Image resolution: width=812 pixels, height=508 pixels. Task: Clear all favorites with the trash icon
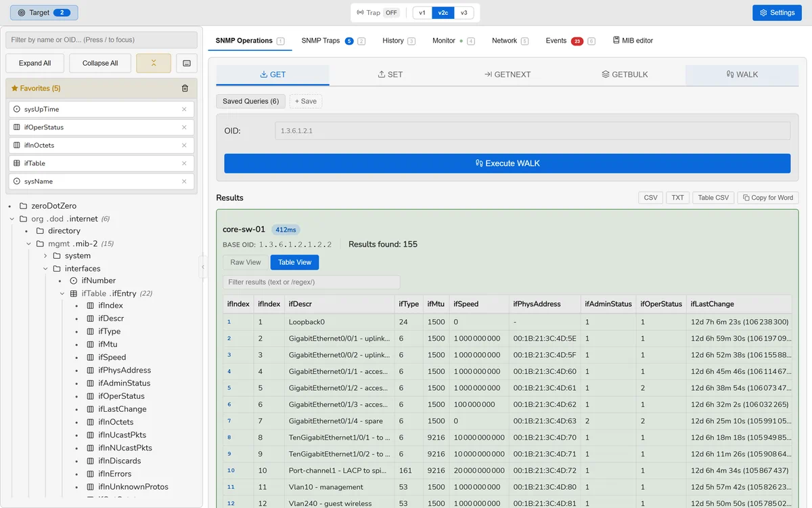point(185,88)
